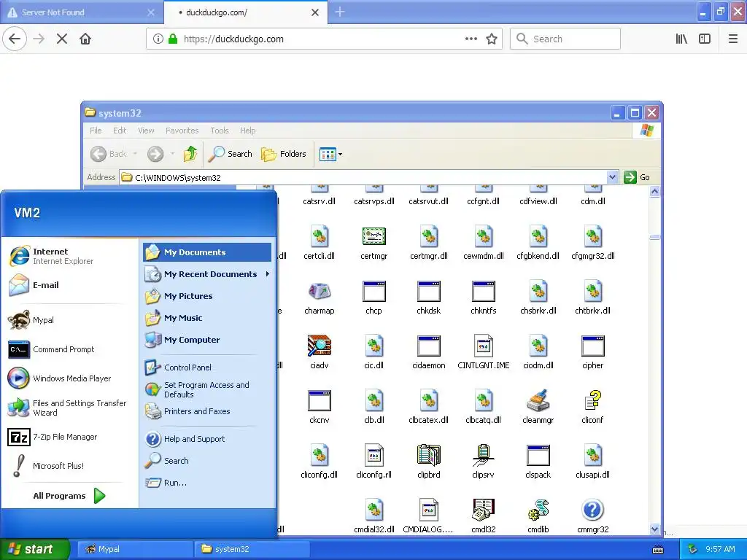Open the Explorer Favorites menu
Image resolution: width=747 pixels, height=560 pixels.
(182, 131)
